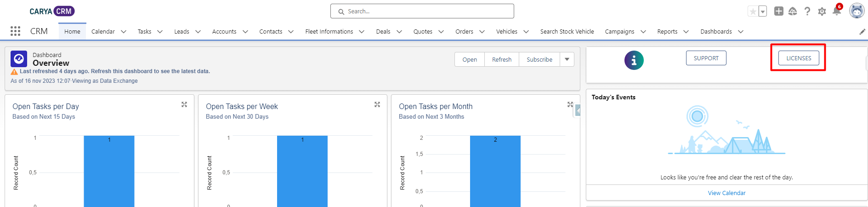Click the blue info circle icon
The height and width of the screenshot is (207, 868).
634,60
